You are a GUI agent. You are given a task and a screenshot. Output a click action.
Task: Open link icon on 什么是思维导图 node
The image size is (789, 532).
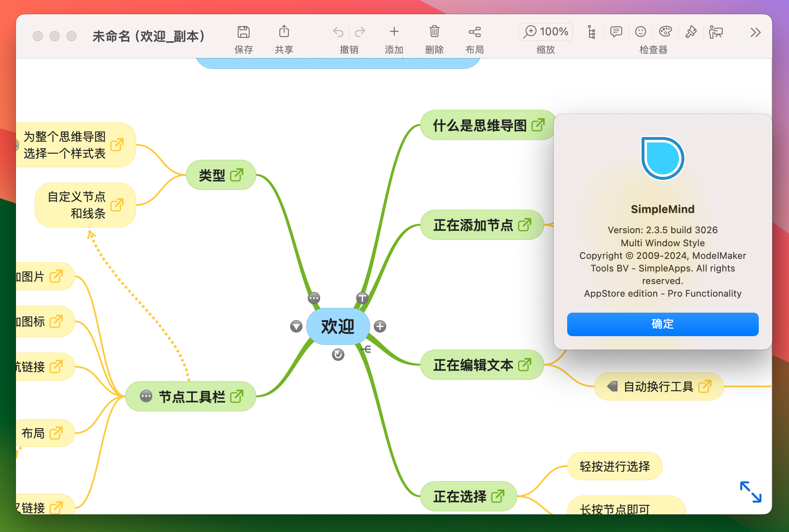pos(538,125)
